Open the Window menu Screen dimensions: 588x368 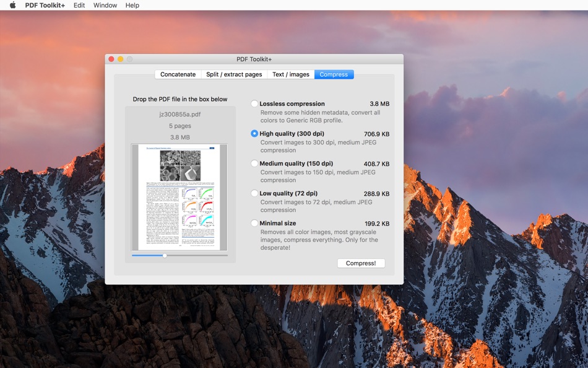point(105,5)
